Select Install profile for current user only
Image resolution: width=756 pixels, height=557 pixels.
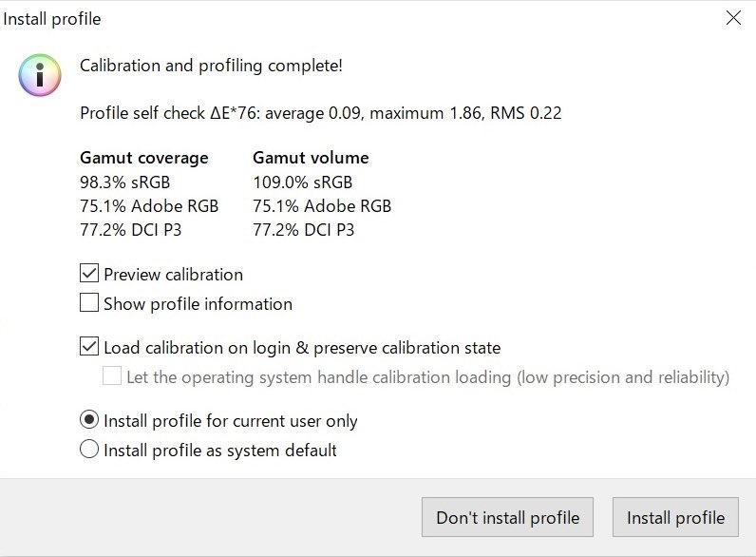pos(89,420)
